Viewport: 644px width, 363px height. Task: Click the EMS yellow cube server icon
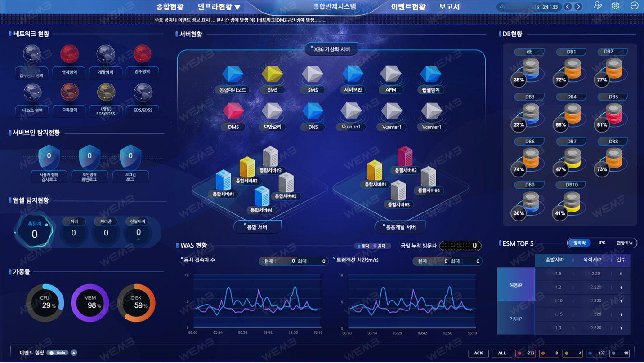(272, 74)
